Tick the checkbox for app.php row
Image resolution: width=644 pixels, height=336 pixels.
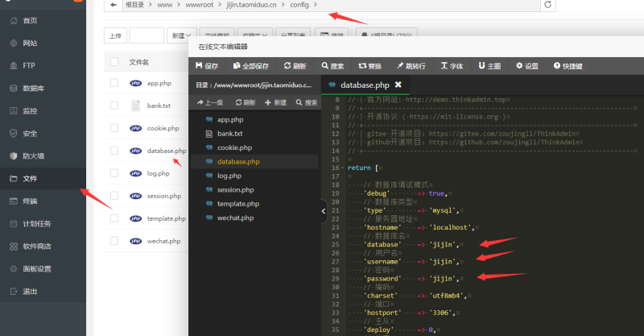tap(114, 83)
